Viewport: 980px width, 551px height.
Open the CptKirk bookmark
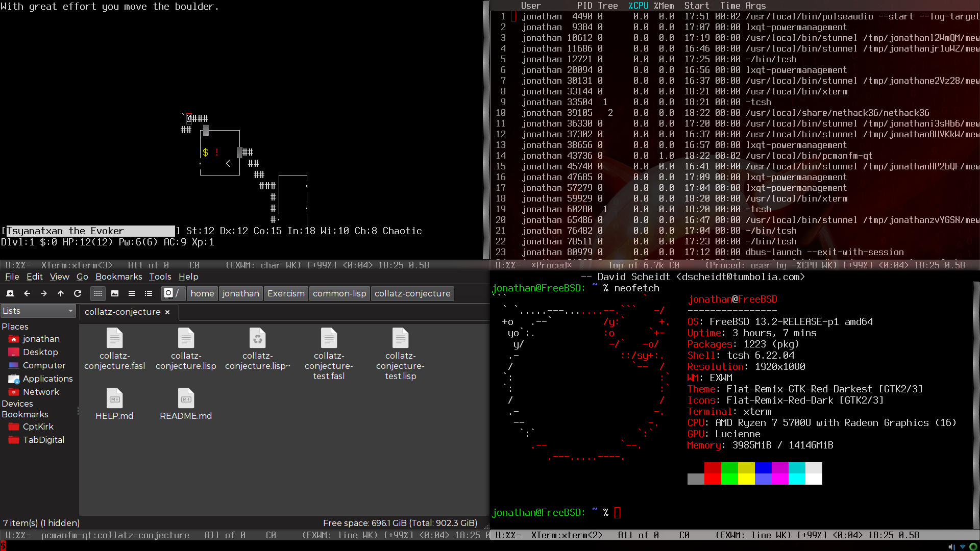(x=31, y=427)
